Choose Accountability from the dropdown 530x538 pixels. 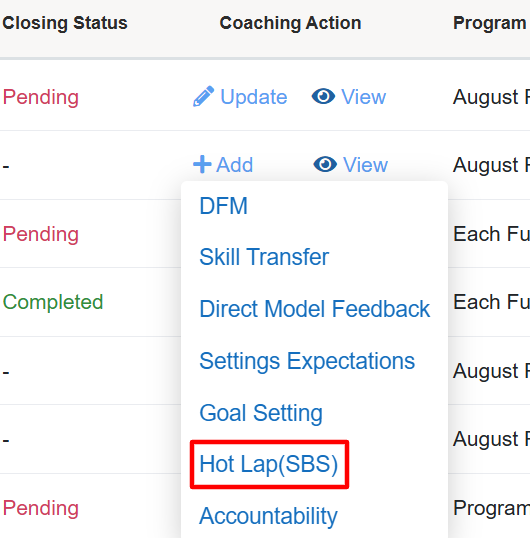tap(268, 516)
